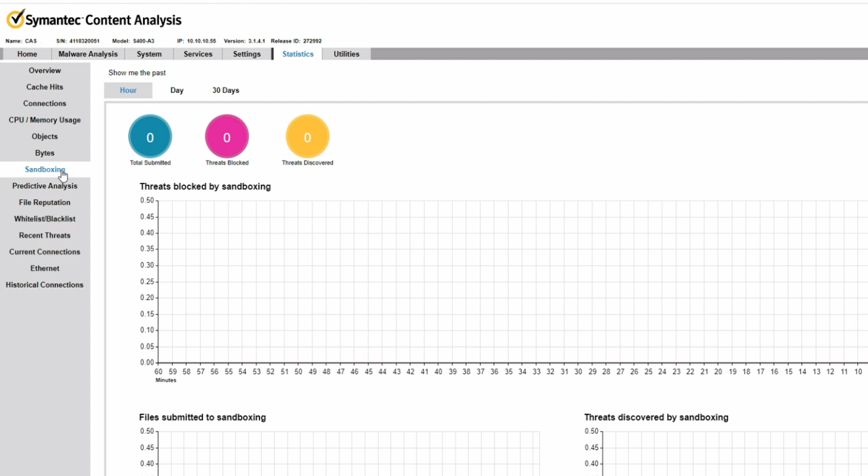The height and width of the screenshot is (476, 868).
Task: Click the Threats Discovered label
Action: [x=308, y=163]
